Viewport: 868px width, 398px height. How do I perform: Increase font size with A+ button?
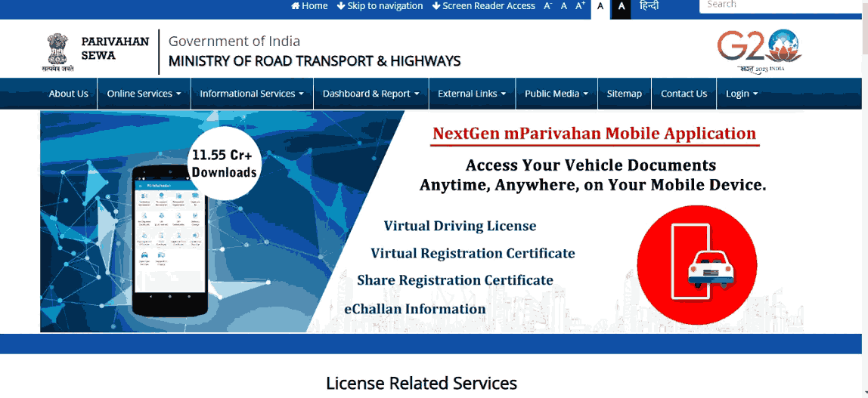580,6
